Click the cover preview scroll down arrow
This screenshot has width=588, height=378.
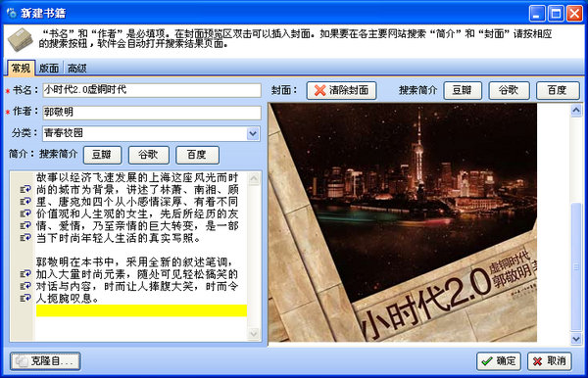click(x=576, y=339)
